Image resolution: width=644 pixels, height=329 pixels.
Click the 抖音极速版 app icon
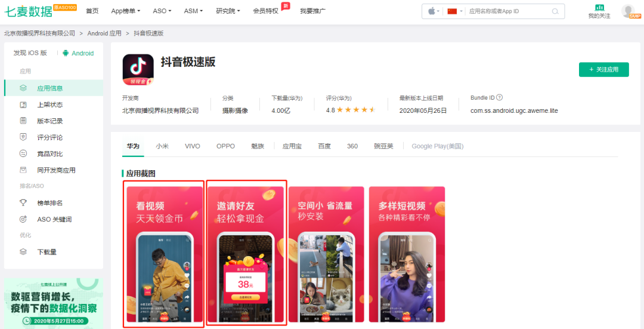[x=138, y=69]
